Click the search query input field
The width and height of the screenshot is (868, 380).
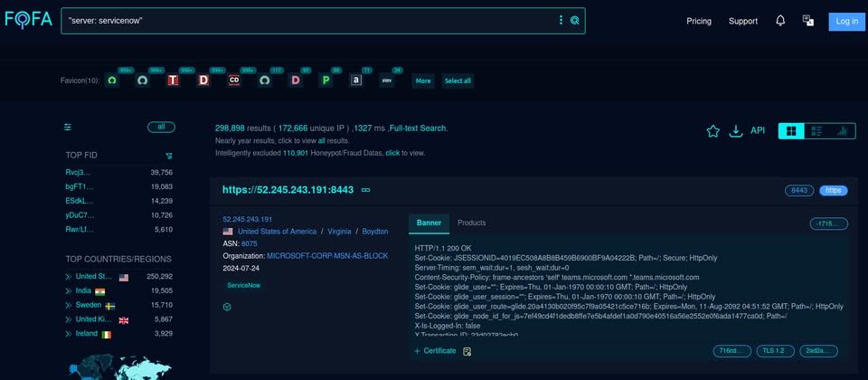[310, 21]
